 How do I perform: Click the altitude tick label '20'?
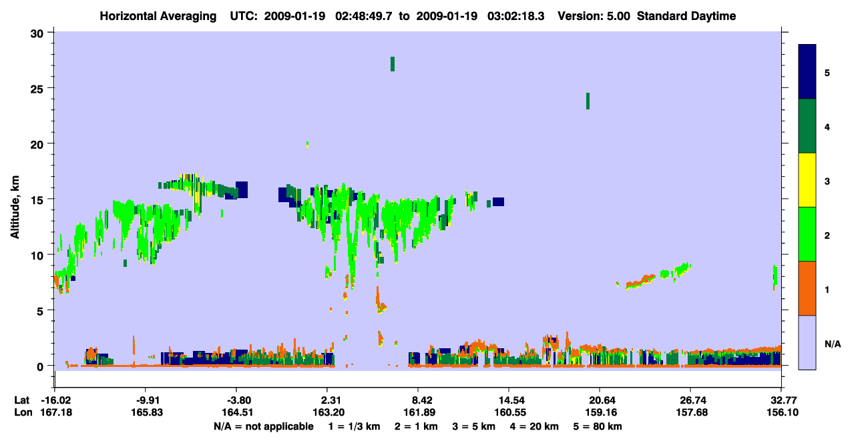38,143
